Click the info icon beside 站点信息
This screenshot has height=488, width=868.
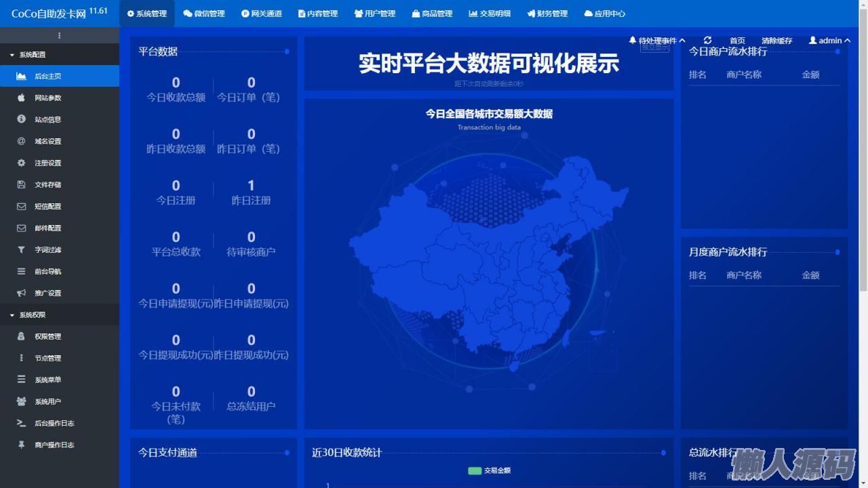pos(21,119)
